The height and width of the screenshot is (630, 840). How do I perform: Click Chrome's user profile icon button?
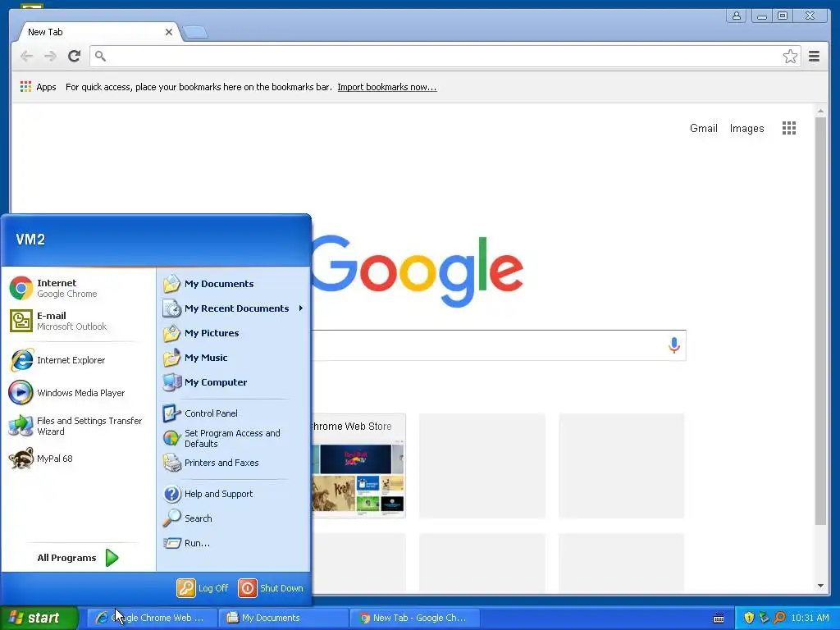pyautogui.click(x=737, y=16)
